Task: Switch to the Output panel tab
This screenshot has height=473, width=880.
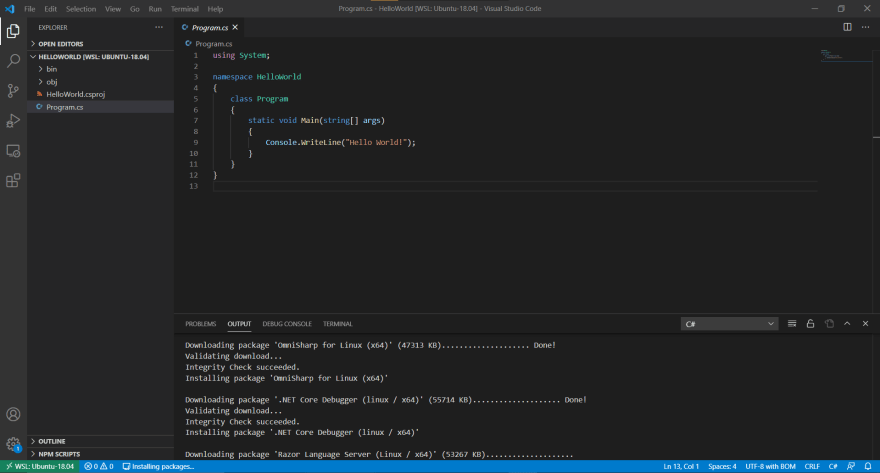Action: coord(239,324)
